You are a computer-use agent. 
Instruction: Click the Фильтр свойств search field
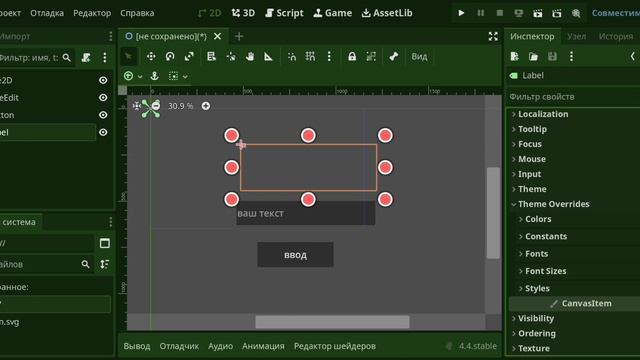573,97
